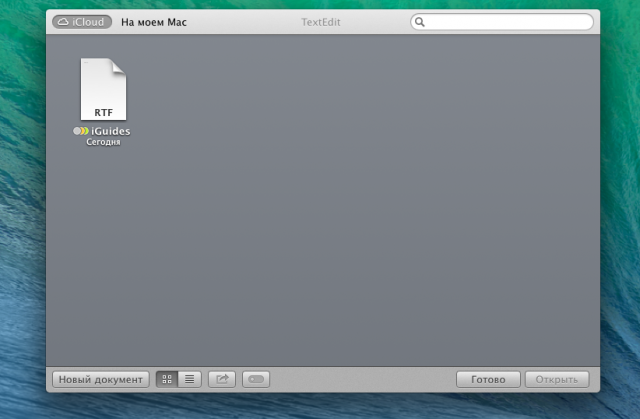This screenshot has width=640, height=419.
Task: Click the Открыть button
Action: click(x=557, y=379)
